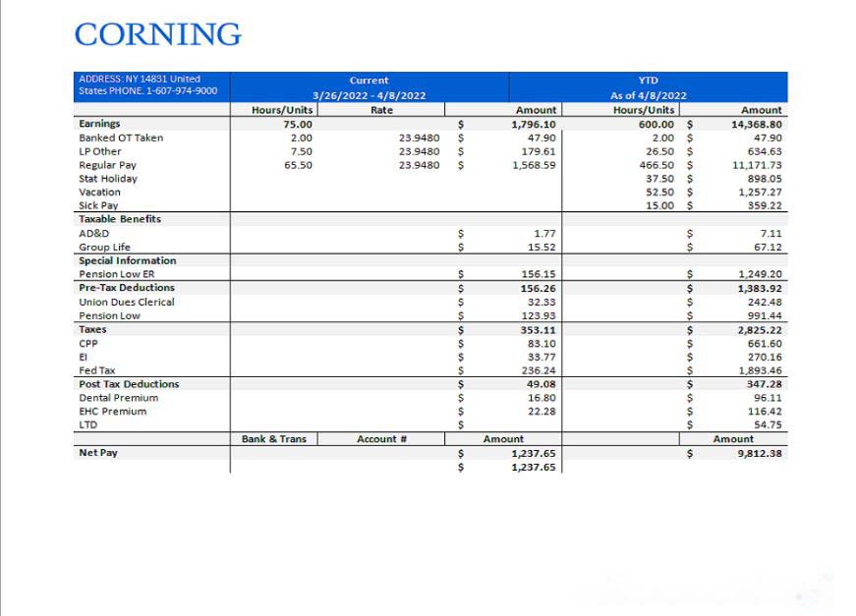
Task: Click the Post Tax Deductions section heading
Action: (x=129, y=384)
